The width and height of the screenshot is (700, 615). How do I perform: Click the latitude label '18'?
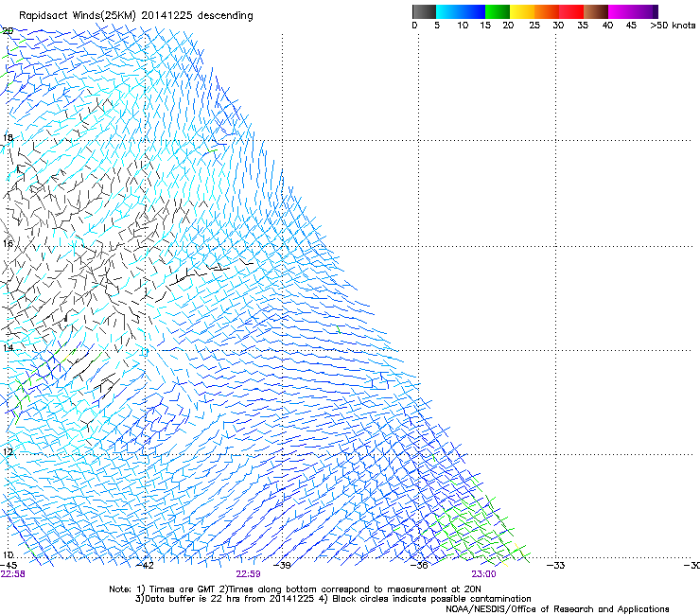pyautogui.click(x=8, y=137)
